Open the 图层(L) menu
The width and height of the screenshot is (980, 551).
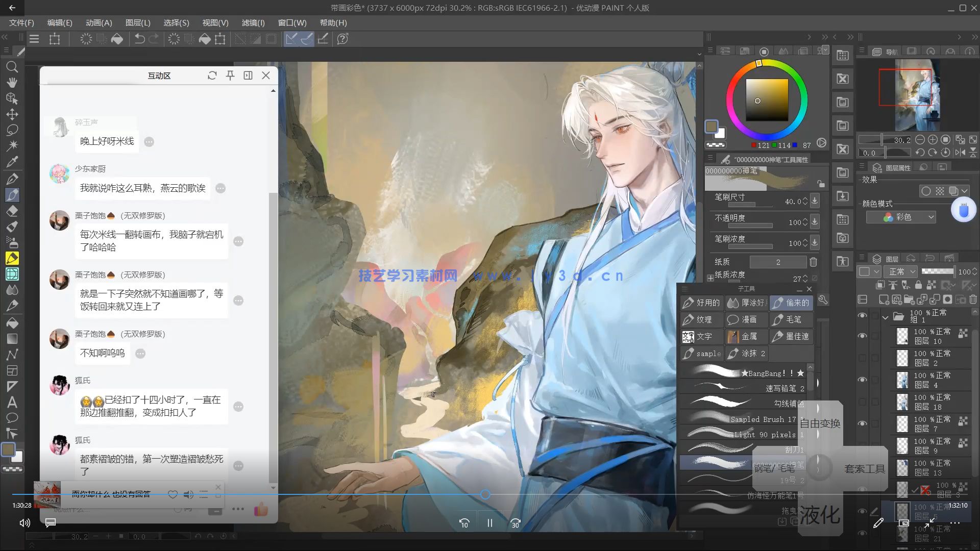click(x=138, y=23)
